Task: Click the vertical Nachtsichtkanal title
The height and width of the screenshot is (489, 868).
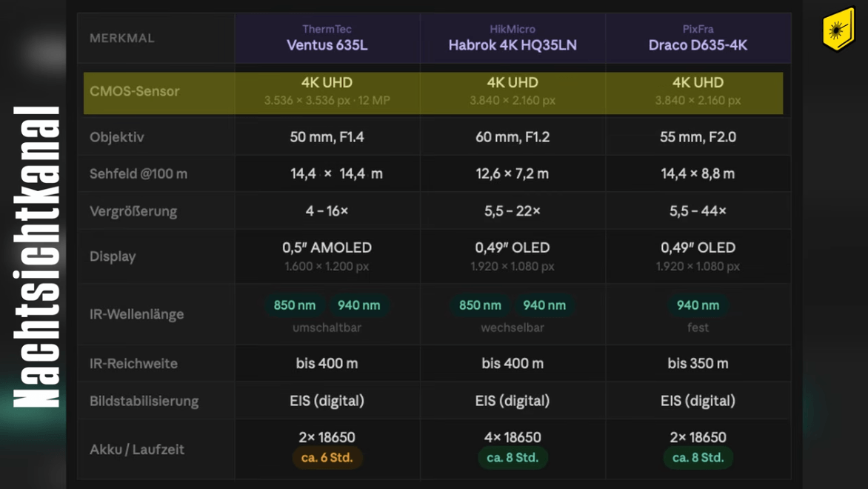Action: pos(36,257)
